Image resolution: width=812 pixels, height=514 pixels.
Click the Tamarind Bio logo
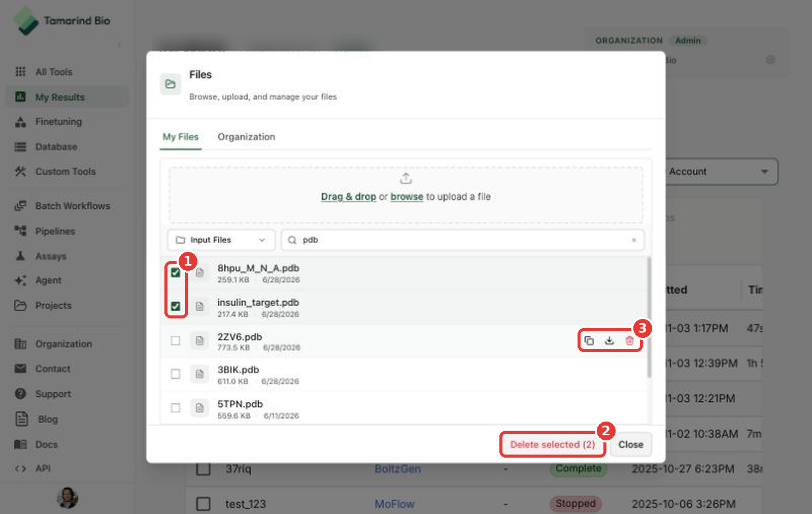[x=62, y=21]
